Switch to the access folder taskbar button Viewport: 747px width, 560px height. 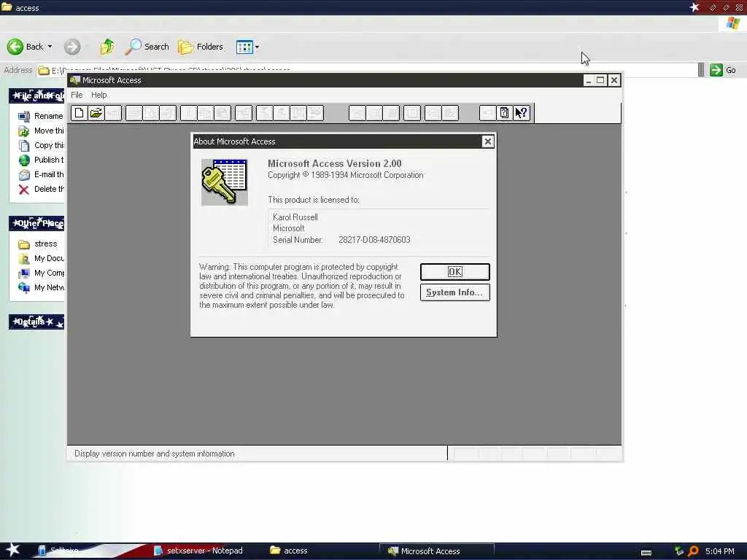289,551
